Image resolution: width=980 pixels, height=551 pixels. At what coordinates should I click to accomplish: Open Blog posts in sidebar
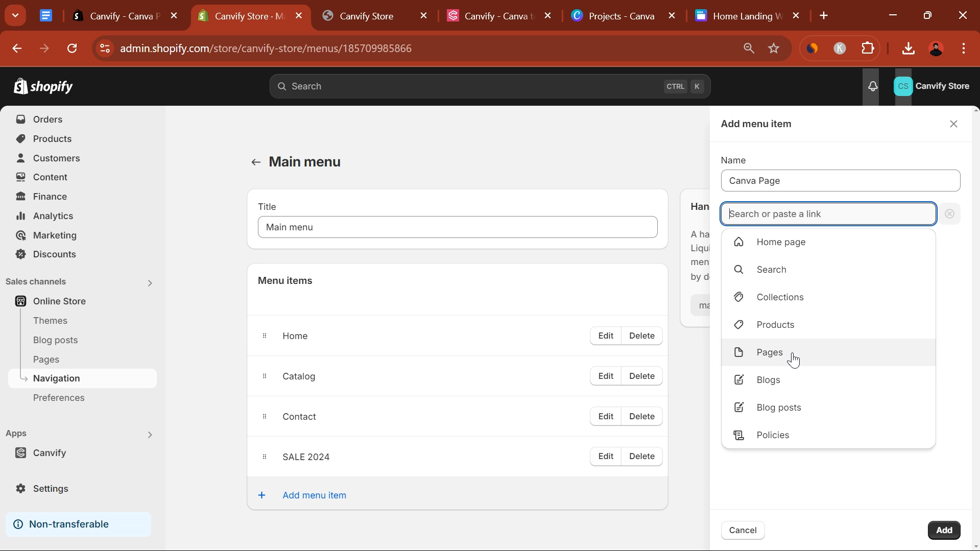point(55,340)
